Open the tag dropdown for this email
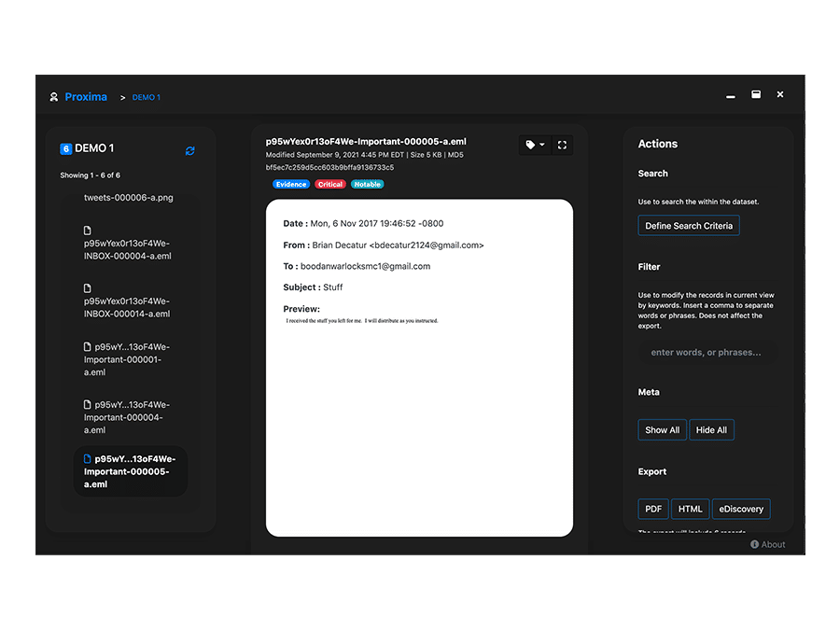Image resolution: width=840 pixels, height=630 pixels. [x=535, y=145]
